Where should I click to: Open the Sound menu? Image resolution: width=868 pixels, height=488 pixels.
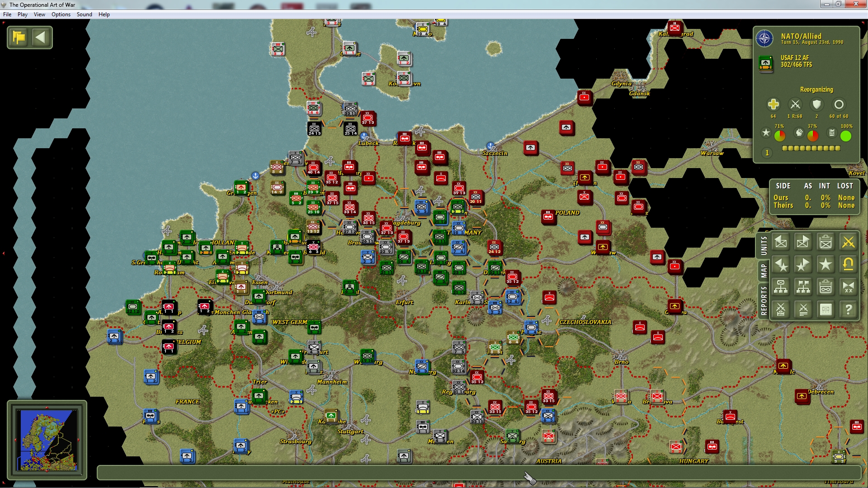coord(85,14)
